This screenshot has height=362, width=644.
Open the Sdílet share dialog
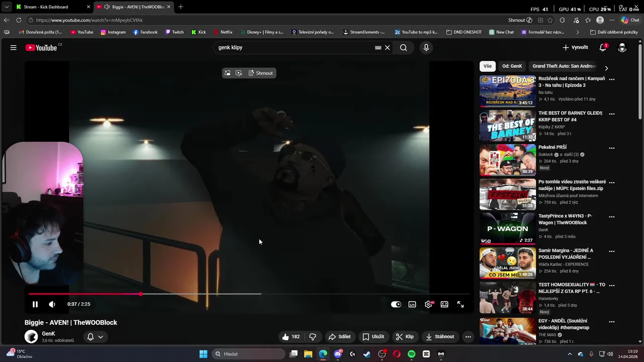340,337
